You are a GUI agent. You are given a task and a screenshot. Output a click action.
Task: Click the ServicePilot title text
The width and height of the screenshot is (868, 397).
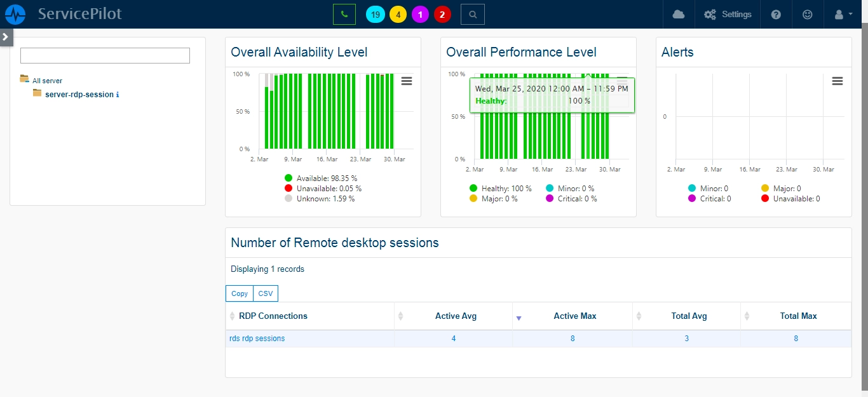pyautogui.click(x=79, y=14)
